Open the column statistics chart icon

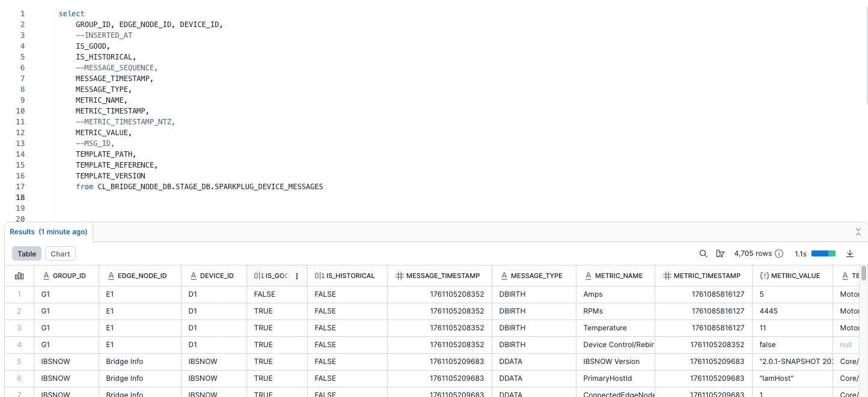pyautogui.click(x=19, y=276)
